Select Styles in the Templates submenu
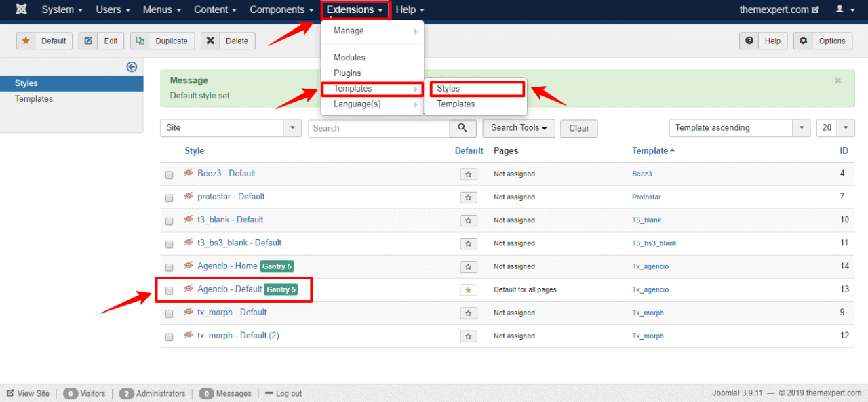The width and height of the screenshot is (868, 402). [x=475, y=89]
